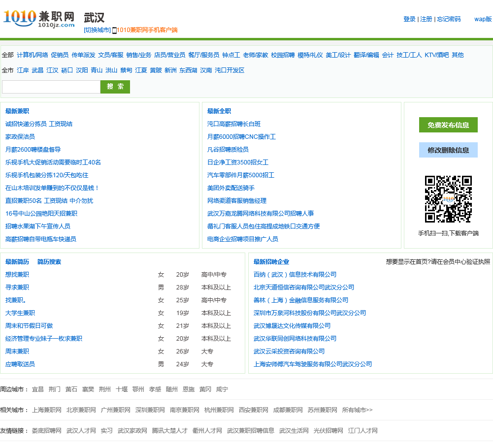The width and height of the screenshot is (493, 448).
Task: Open 电商企业招聘项目推广人员 listing
Action: point(242,239)
